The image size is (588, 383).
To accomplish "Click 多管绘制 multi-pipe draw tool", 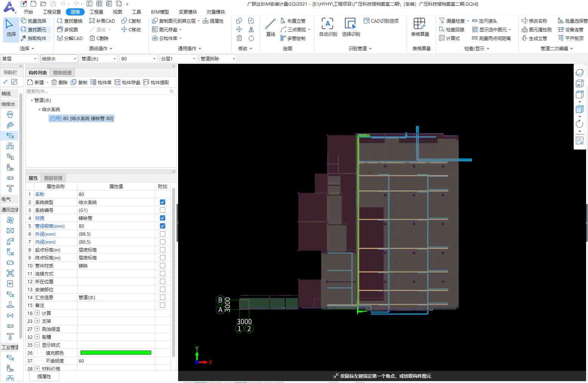I will tap(293, 38).
